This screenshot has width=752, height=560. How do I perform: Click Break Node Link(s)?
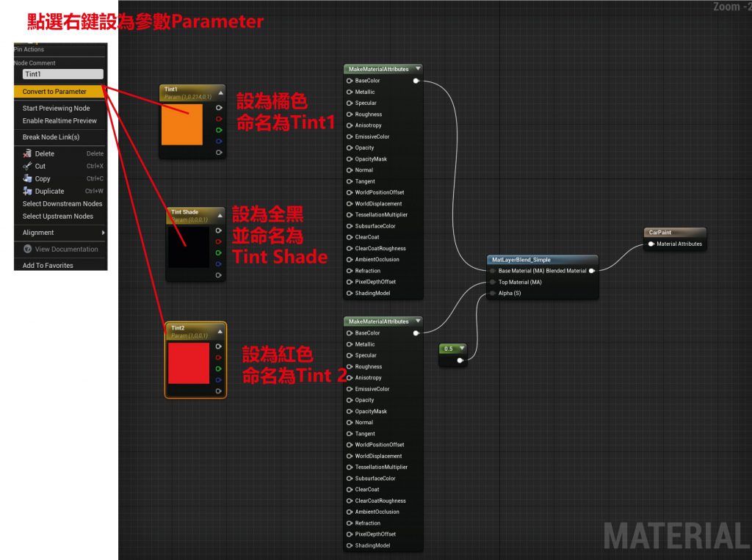coord(51,137)
